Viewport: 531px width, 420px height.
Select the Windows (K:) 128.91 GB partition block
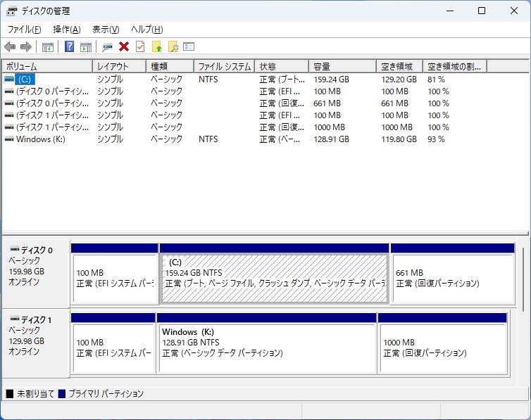point(266,348)
